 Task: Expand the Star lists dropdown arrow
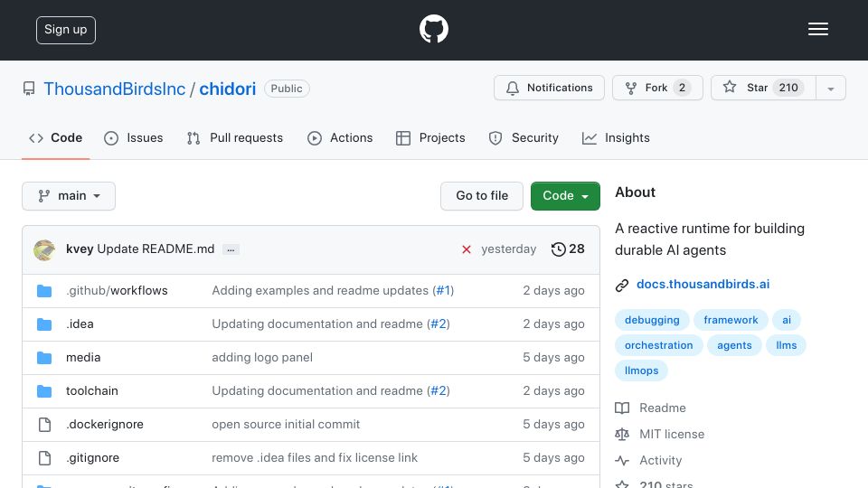830,89
